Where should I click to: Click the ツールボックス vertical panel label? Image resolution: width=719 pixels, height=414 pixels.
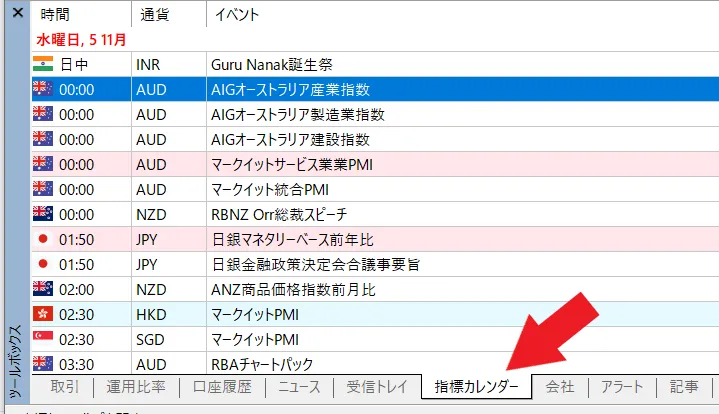(16, 362)
